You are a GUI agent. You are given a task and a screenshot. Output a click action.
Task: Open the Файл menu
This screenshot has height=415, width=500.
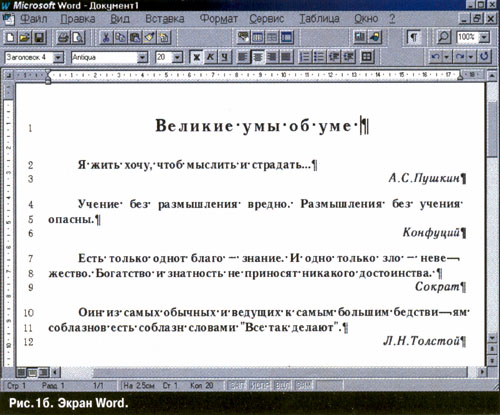(x=34, y=19)
